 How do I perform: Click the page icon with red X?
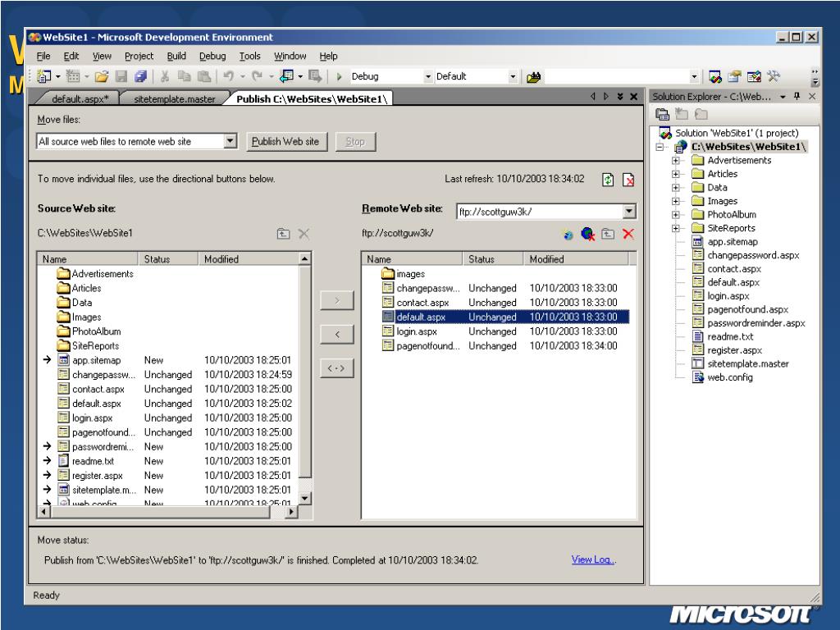[x=628, y=180]
